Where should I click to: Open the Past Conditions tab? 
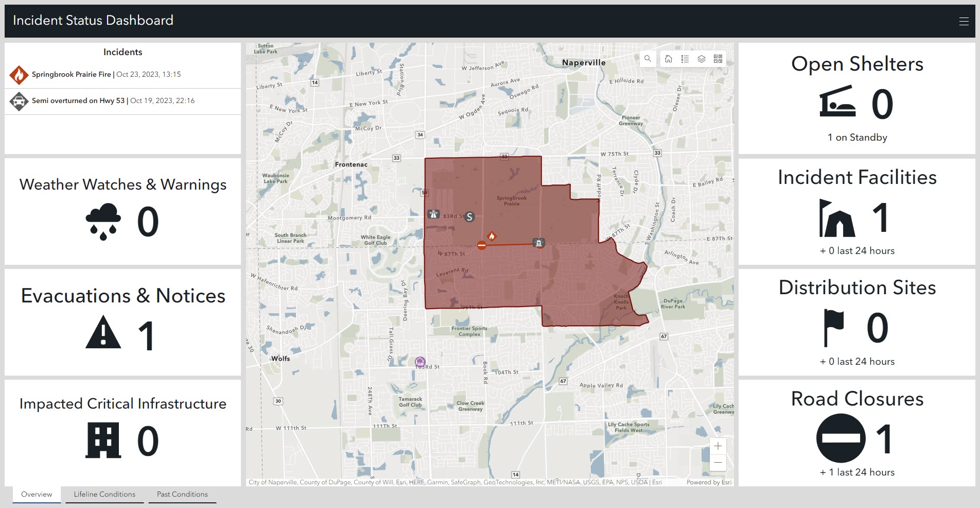tap(182, 494)
